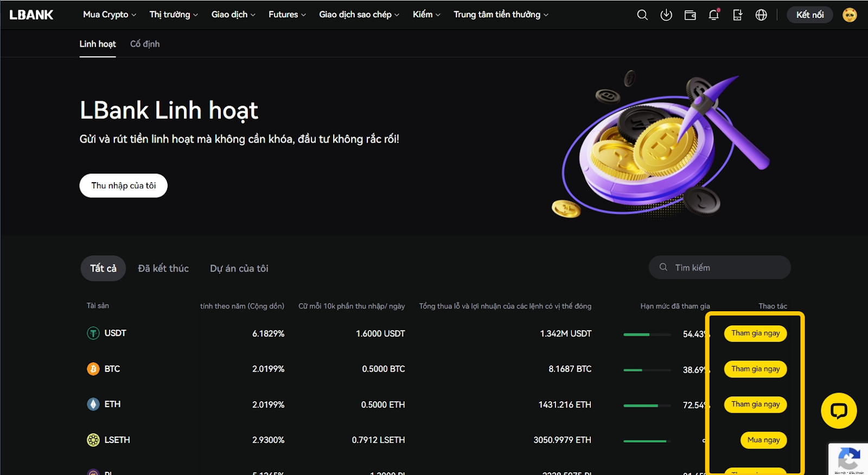Image resolution: width=868 pixels, height=475 pixels.
Task: Click the 6.1829% annual rate value
Action: point(268,333)
